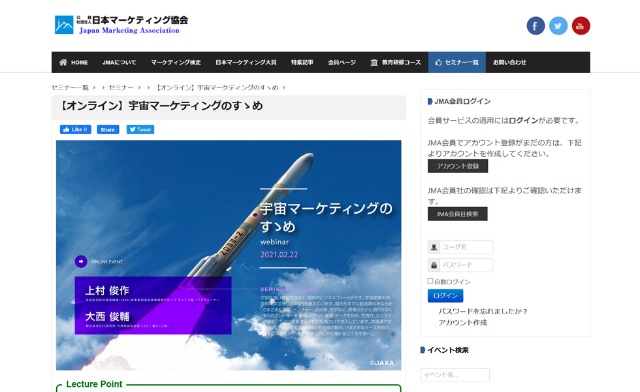The image size is (640, 392).
Task: Focus the イベント名 search field
Action: (x=455, y=375)
